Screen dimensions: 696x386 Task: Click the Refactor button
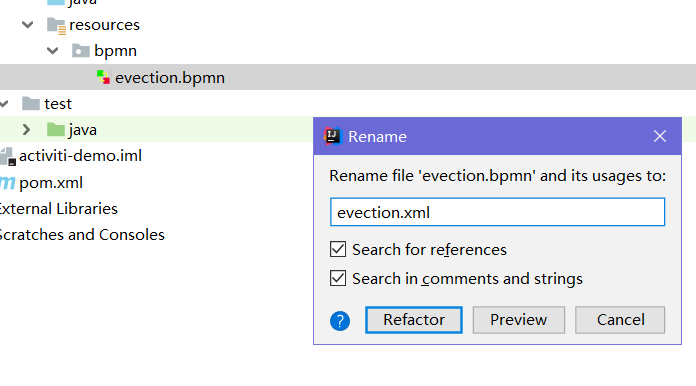pos(414,319)
